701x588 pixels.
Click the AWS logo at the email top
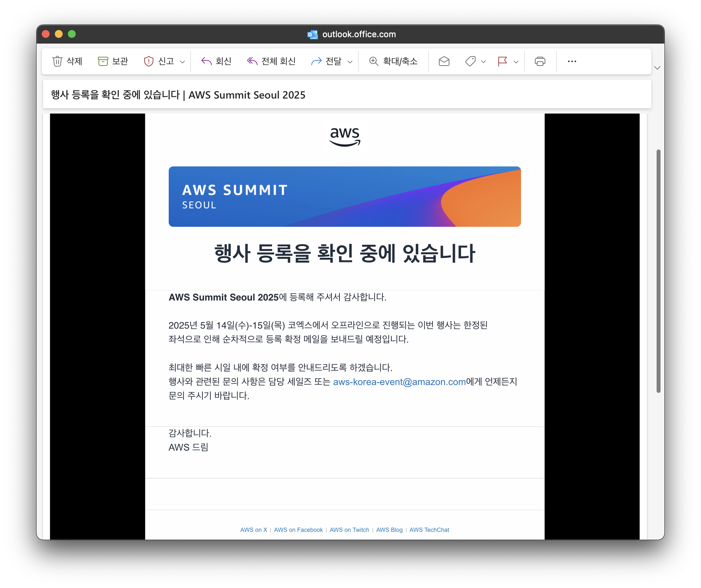pos(346,137)
